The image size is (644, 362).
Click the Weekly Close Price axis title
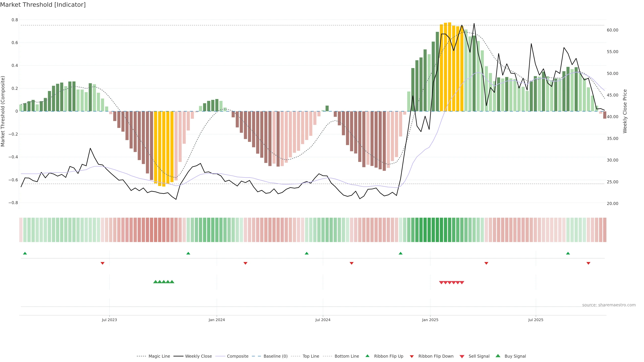(x=625, y=111)
